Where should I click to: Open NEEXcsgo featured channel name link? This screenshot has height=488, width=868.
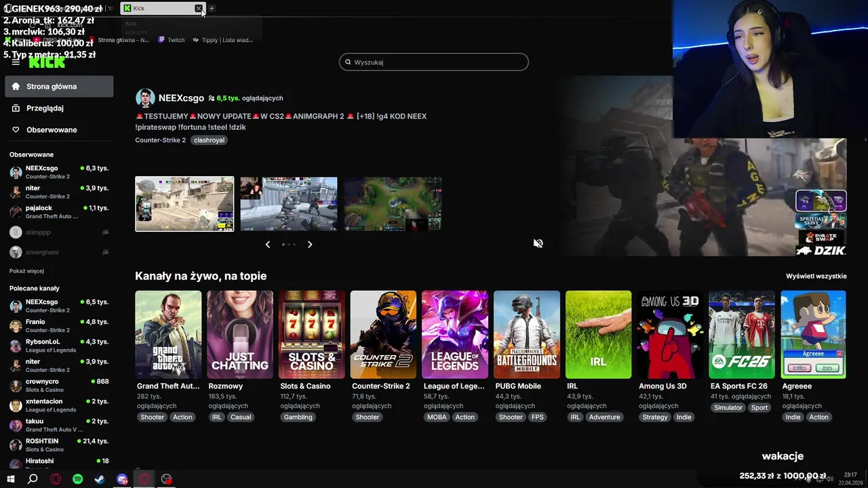[181, 98]
